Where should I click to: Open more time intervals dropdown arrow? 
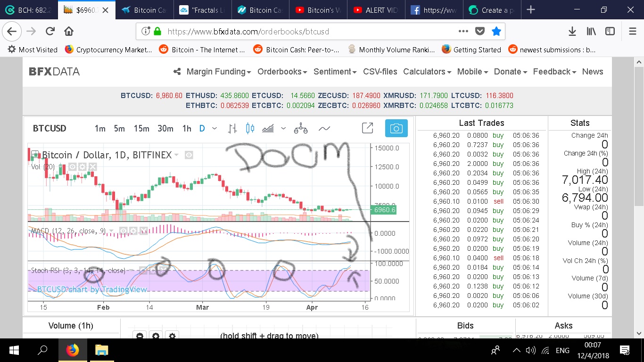tap(215, 129)
